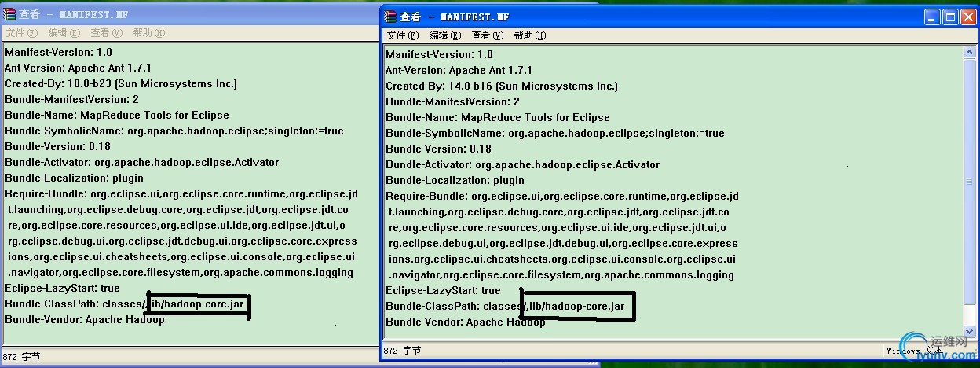Open 帮助 menu in the left window
Viewport: 980px width, 368px height.
(148, 33)
